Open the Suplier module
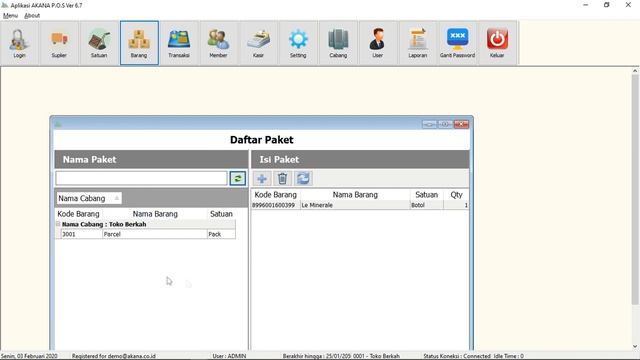The width and height of the screenshot is (640, 360). pyautogui.click(x=59, y=43)
